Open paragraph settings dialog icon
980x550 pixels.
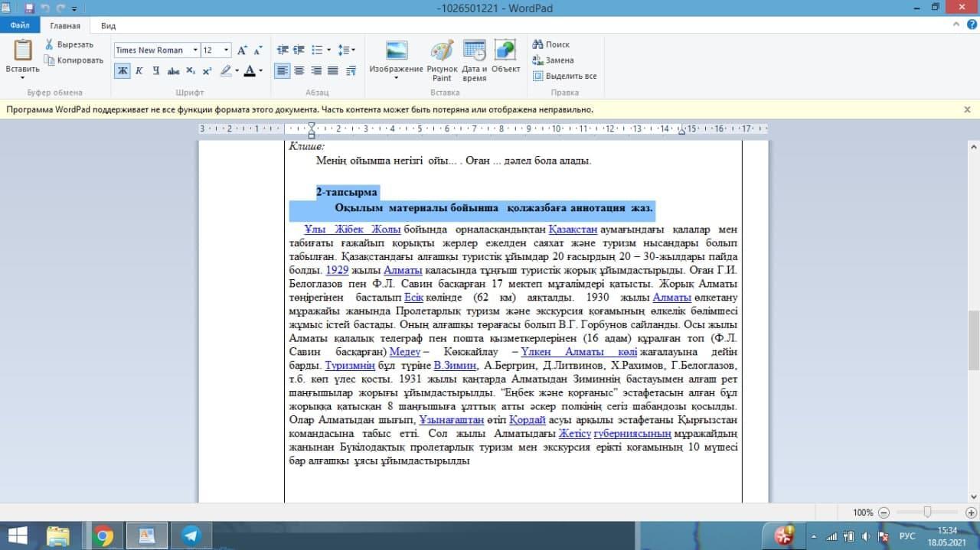click(x=351, y=70)
